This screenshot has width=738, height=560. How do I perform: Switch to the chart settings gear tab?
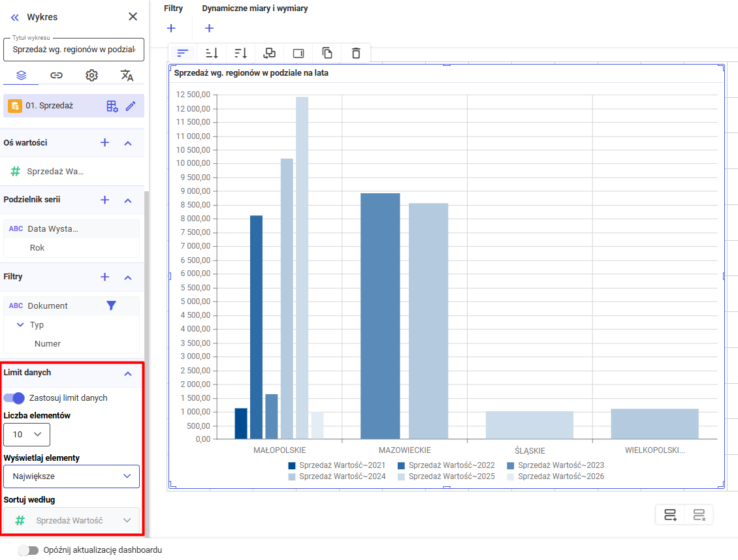click(91, 75)
